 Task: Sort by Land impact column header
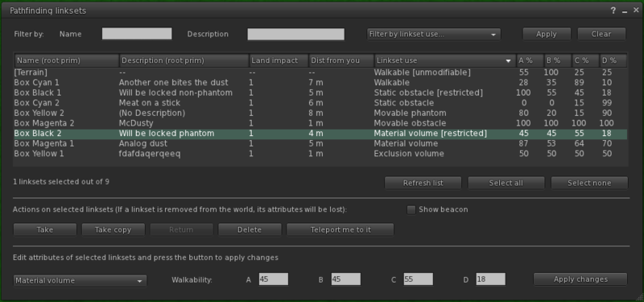(x=279, y=60)
